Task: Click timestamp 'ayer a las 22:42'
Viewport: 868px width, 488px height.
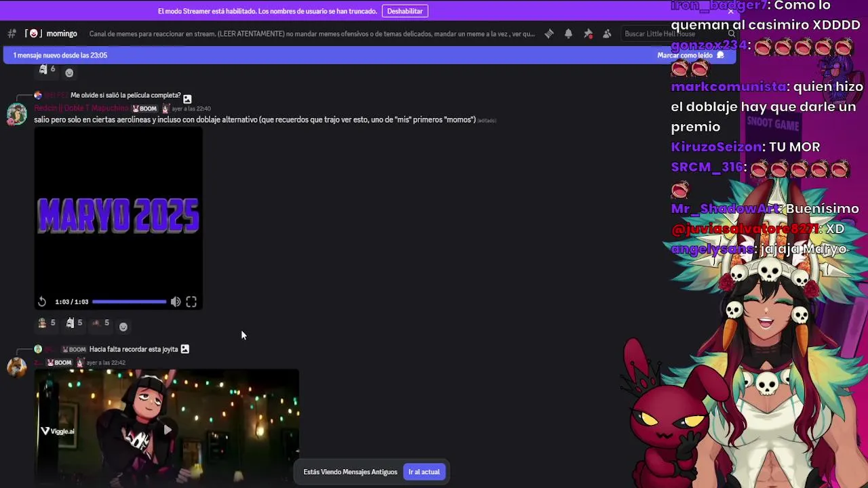Action: 106,363
